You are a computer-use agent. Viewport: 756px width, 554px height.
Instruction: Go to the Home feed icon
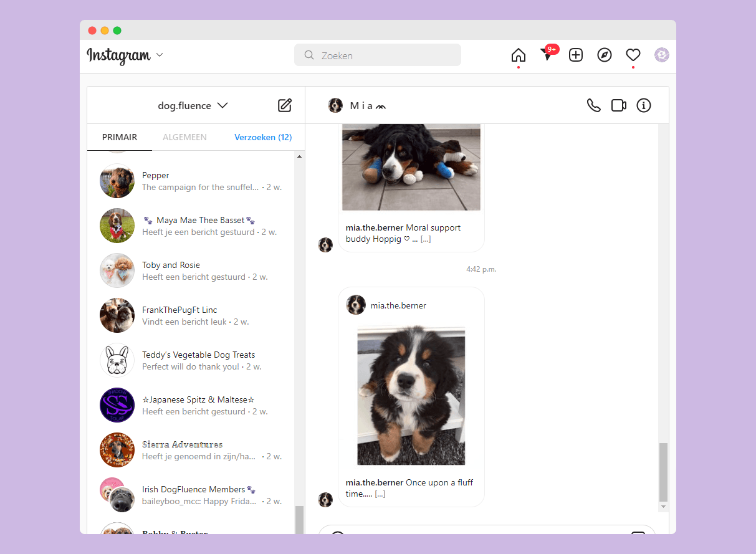pos(518,55)
